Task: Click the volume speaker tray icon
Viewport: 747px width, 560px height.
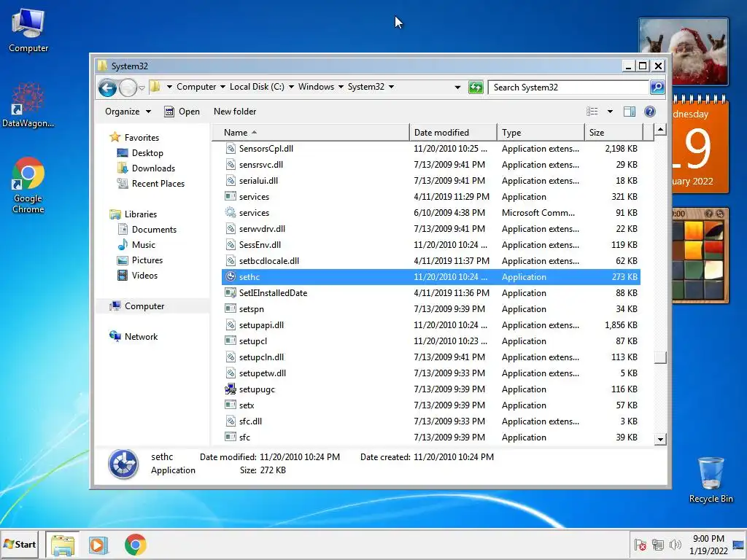Action: click(x=675, y=545)
